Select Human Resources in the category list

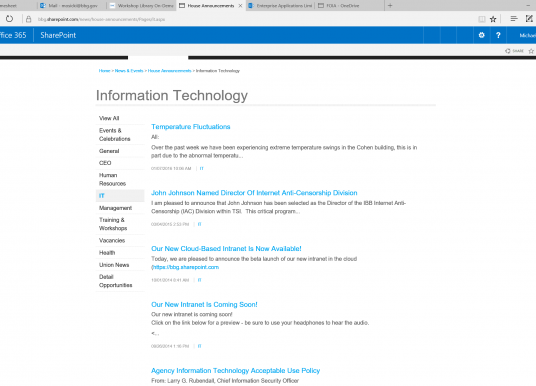pyautogui.click(x=112, y=179)
